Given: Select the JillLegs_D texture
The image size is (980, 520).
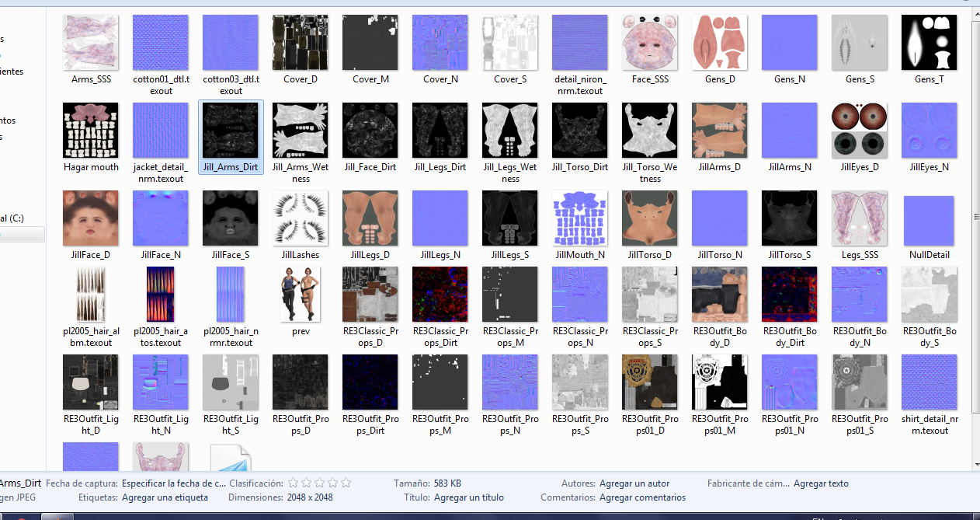Looking at the screenshot, I should click(x=370, y=218).
